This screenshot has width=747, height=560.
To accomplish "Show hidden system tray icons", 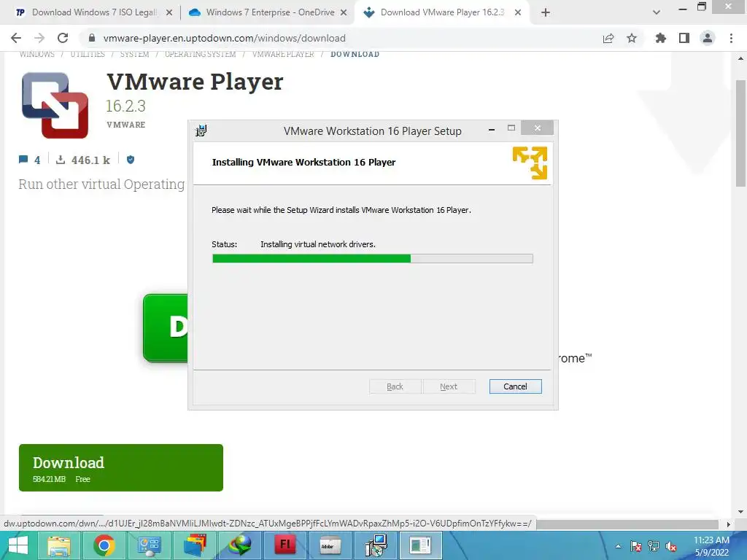I will (618, 547).
